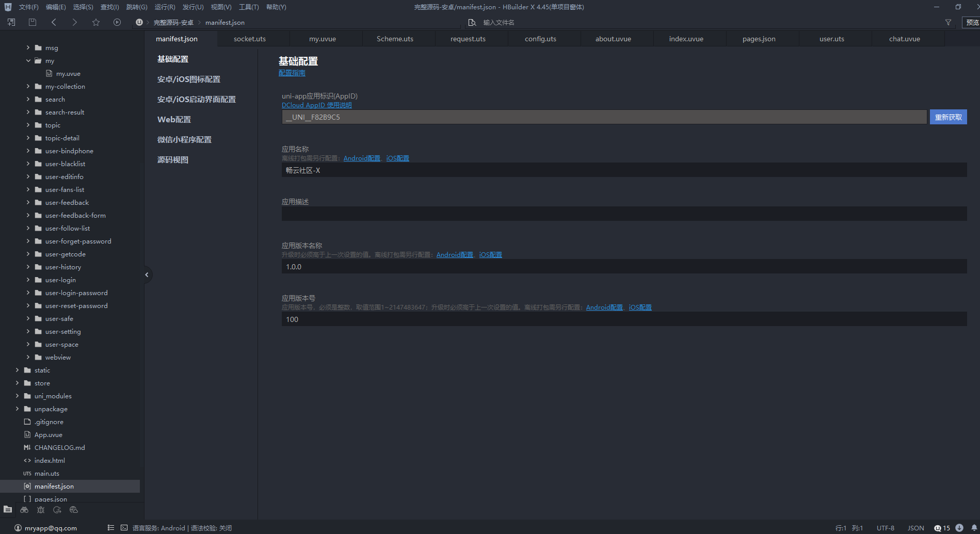The width and height of the screenshot is (980, 534).
Task: Open the binoculars search panel icon
Action: 24,510
